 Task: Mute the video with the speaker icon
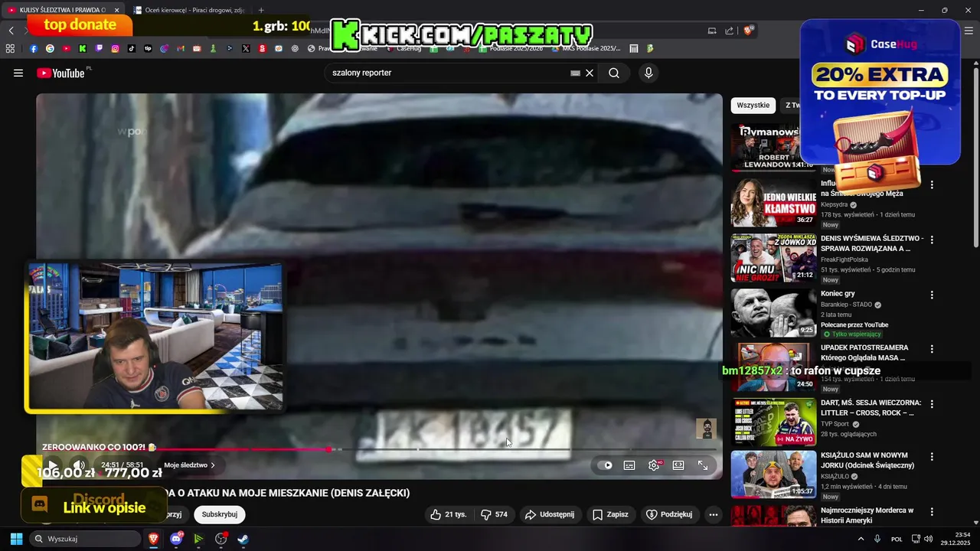[x=79, y=465]
